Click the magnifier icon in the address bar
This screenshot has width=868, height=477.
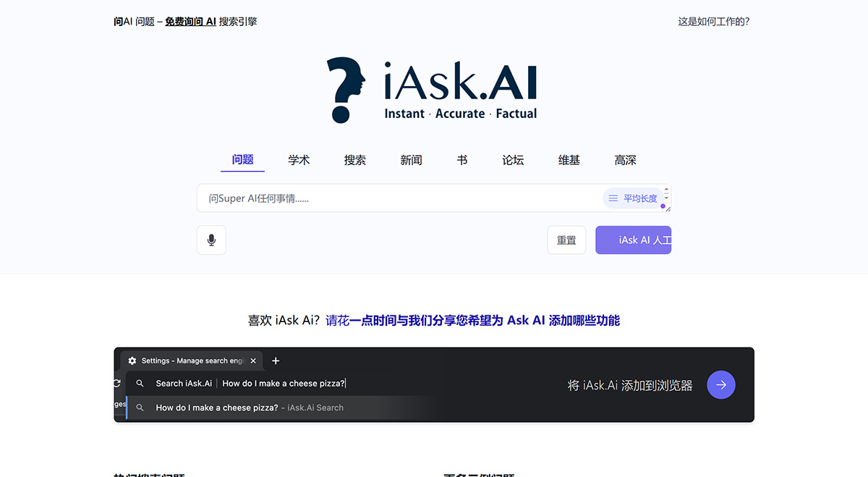point(140,383)
